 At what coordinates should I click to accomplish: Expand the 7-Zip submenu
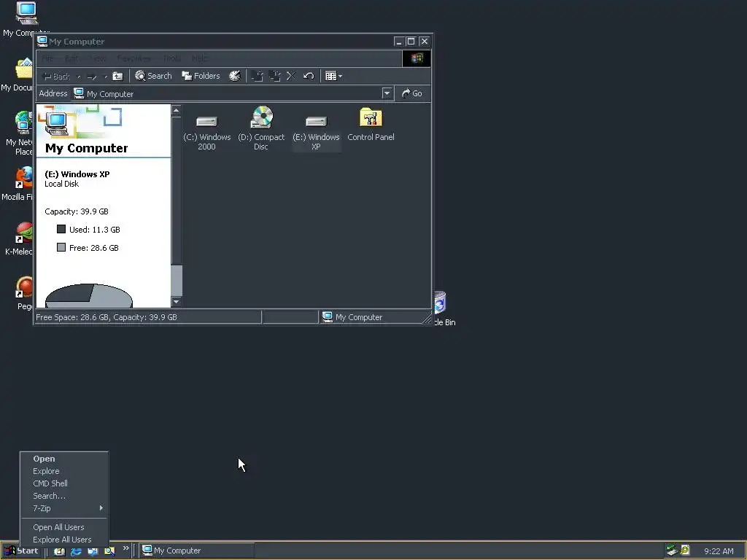tap(64, 508)
